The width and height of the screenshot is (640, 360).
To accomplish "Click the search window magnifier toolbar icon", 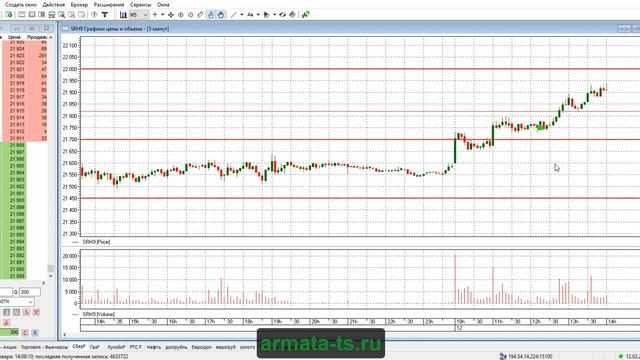I will pos(62,15).
